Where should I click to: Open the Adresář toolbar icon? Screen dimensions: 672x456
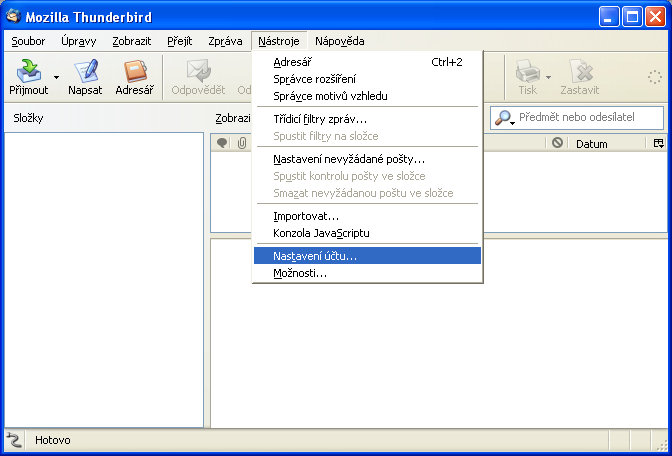pyautogui.click(x=135, y=71)
